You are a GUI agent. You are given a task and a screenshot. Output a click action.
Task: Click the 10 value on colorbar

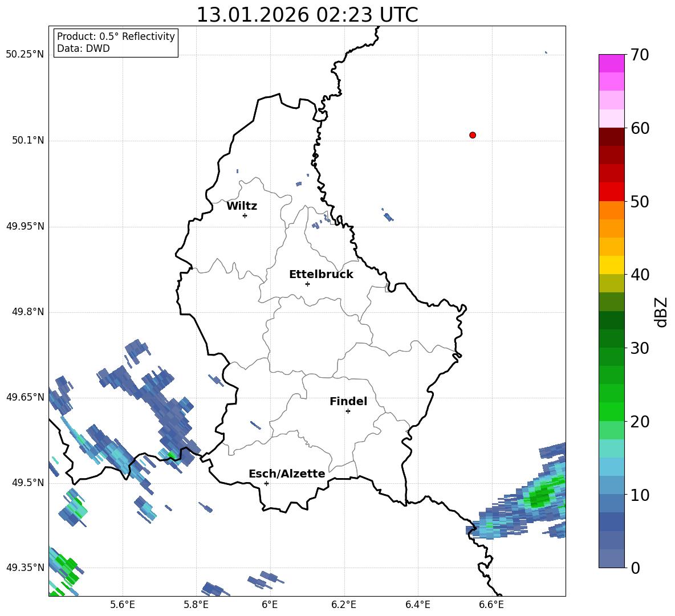[x=640, y=495]
